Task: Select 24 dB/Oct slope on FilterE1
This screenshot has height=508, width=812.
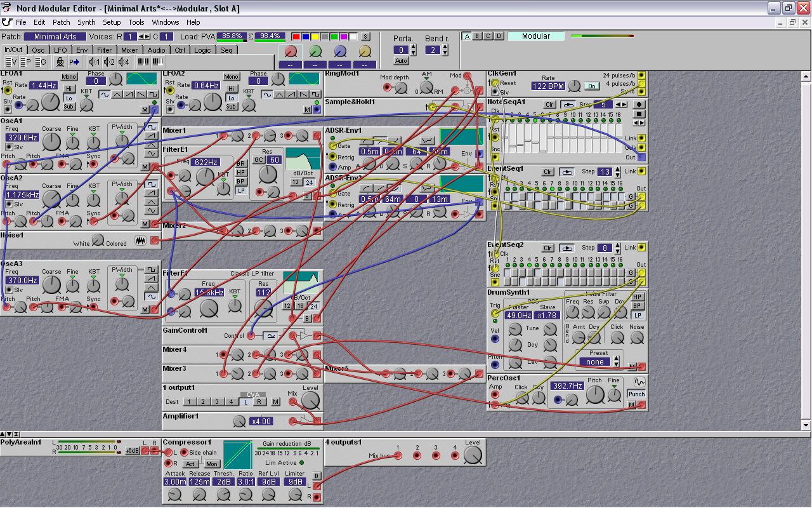Action: pyautogui.click(x=309, y=182)
